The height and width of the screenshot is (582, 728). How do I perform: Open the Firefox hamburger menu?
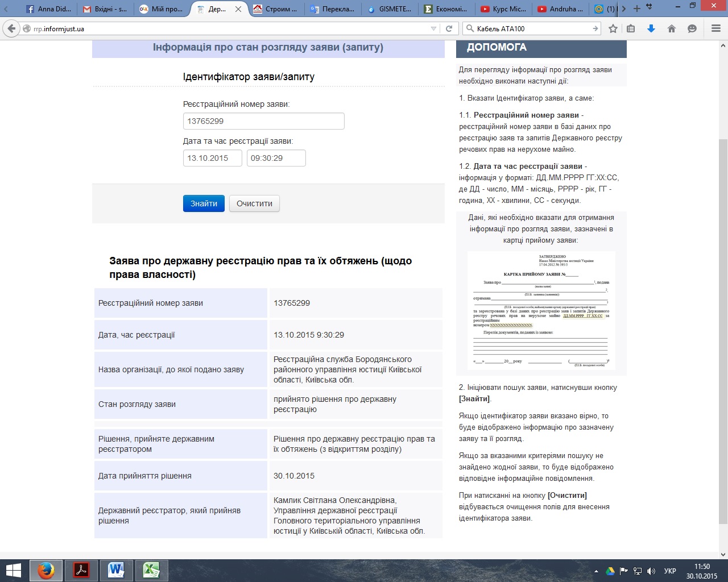click(x=716, y=28)
